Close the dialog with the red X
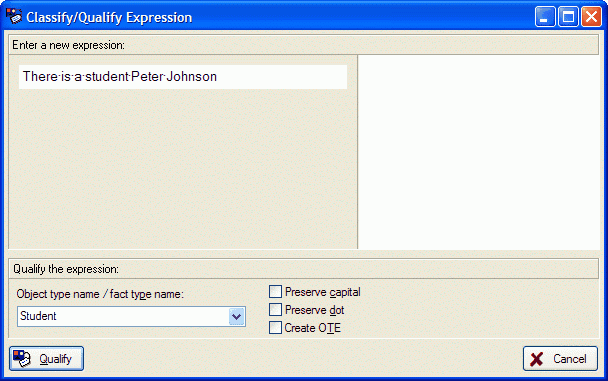608x381 pixels. tap(591, 17)
